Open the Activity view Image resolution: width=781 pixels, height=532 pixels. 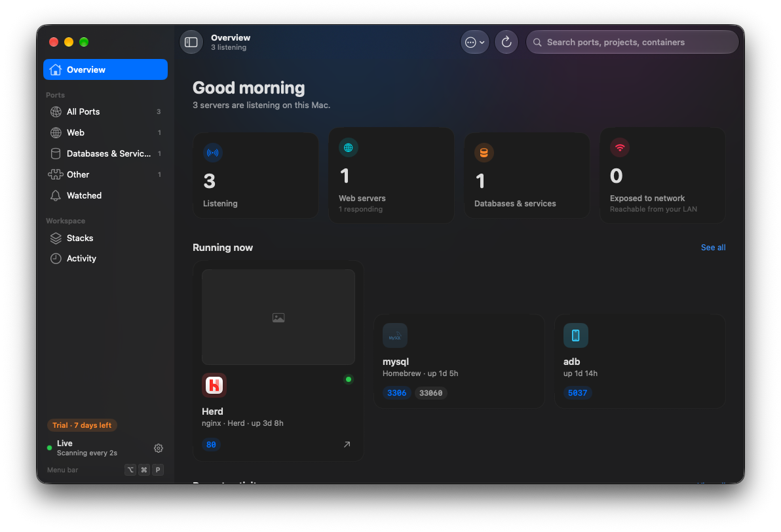[x=105, y=259]
